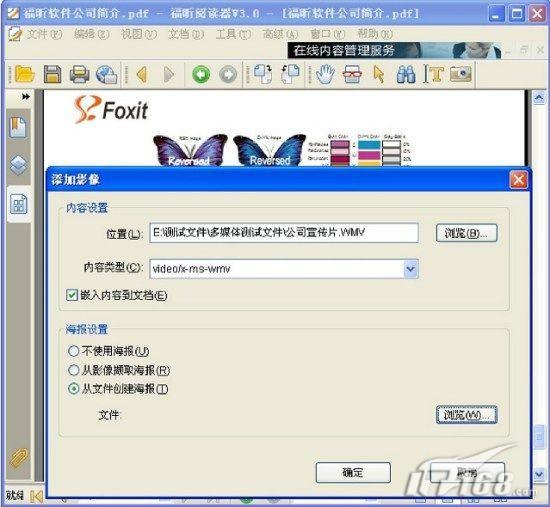Select 从影像撷取海报 radio option
This screenshot has width=550, height=507.
click(73, 370)
